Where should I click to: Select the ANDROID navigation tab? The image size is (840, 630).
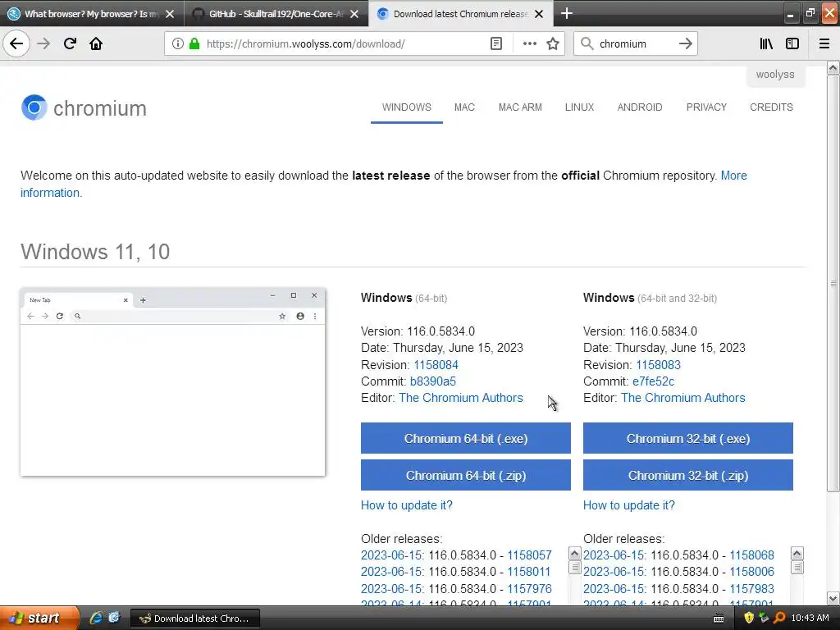pos(640,107)
